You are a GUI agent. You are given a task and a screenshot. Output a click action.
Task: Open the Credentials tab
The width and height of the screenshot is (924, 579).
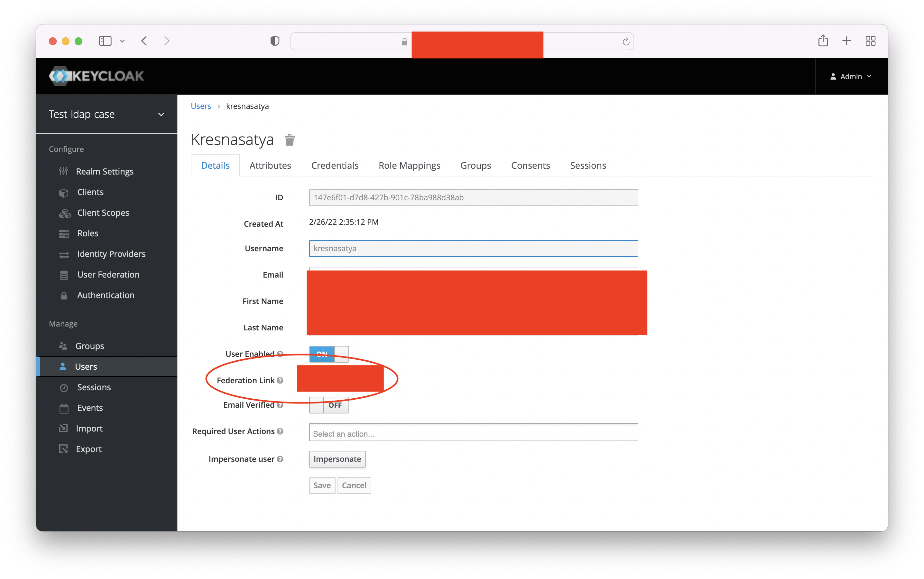tap(334, 166)
